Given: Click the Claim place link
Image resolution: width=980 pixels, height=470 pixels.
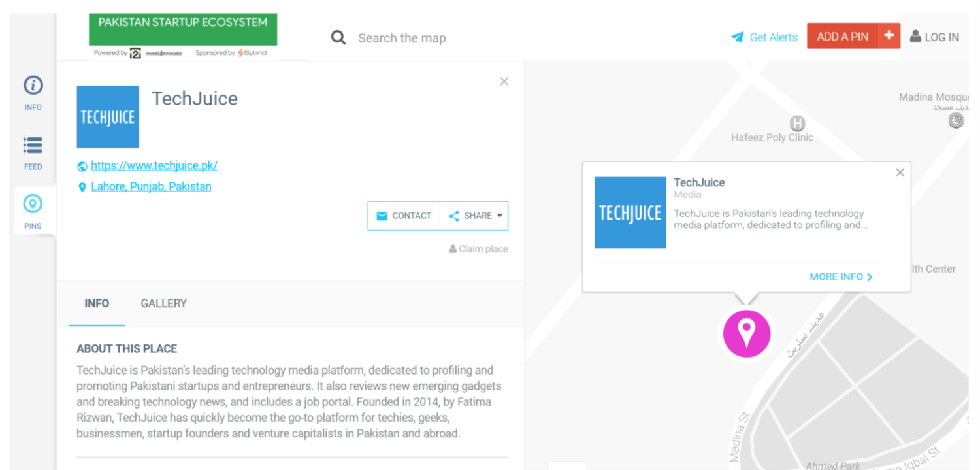Looking at the screenshot, I should coord(478,249).
